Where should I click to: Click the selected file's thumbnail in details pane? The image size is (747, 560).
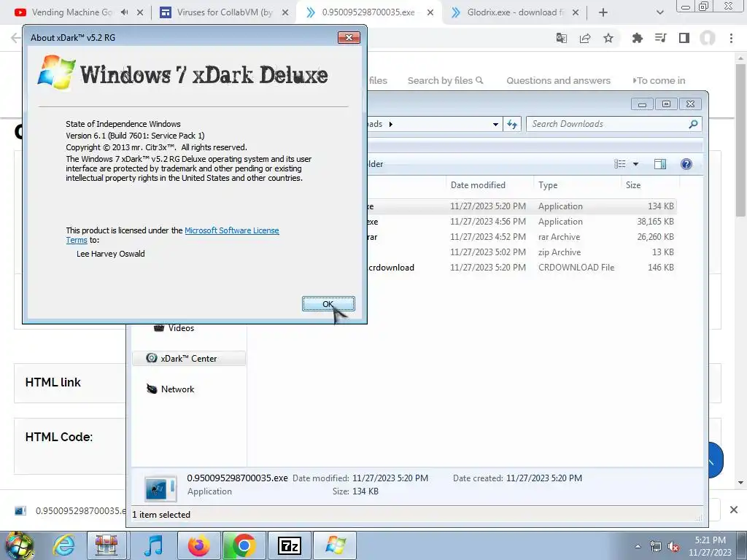(160, 488)
